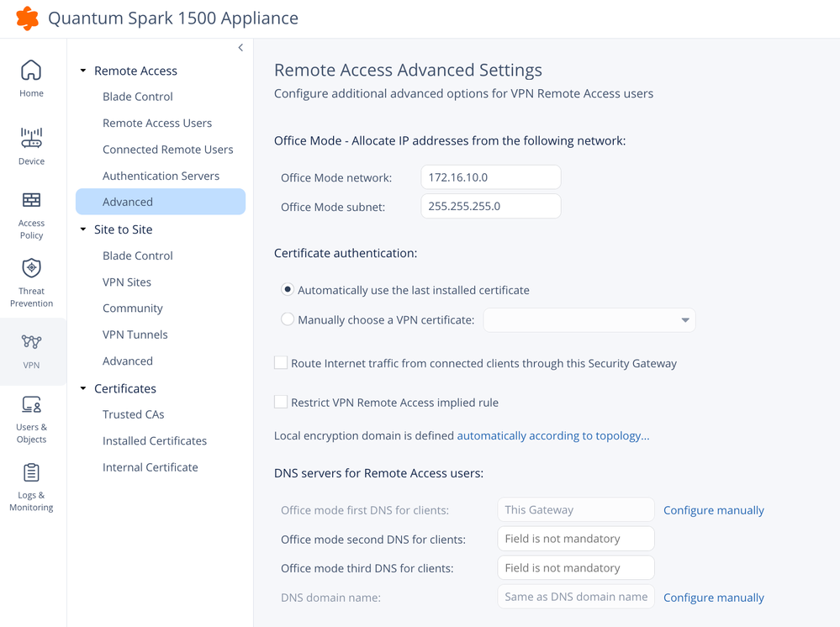The image size is (840, 627).
Task: Select the VPN section icon
Action: pos(31,341)
